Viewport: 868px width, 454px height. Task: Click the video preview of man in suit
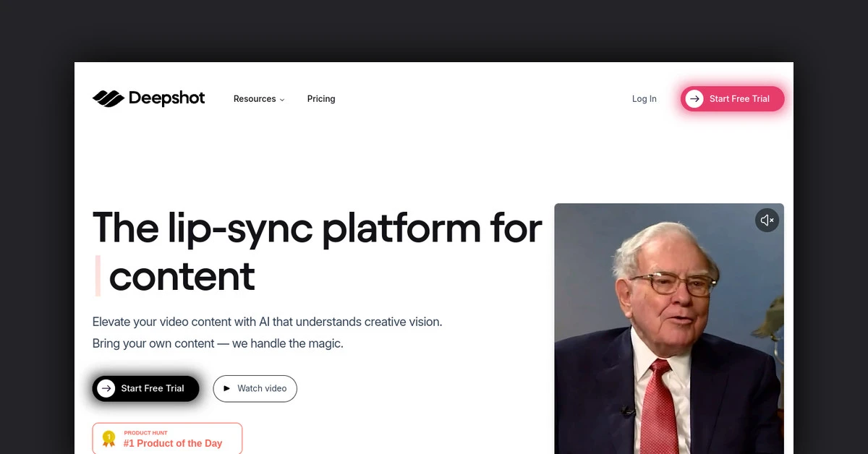pos(668,340)
